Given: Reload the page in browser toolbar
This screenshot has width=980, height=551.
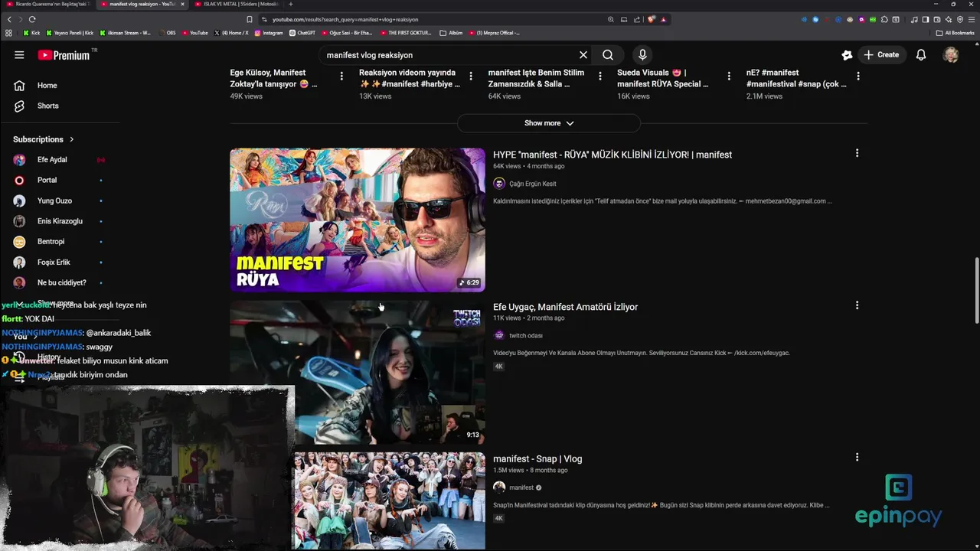Looking at the screenshot, I should [x=32, y=19].
